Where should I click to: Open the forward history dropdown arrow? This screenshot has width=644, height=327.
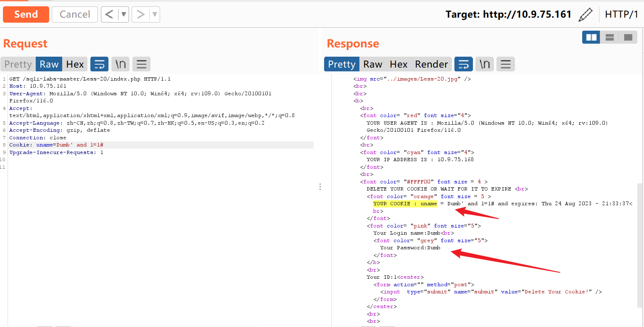(x=155, y=14)
